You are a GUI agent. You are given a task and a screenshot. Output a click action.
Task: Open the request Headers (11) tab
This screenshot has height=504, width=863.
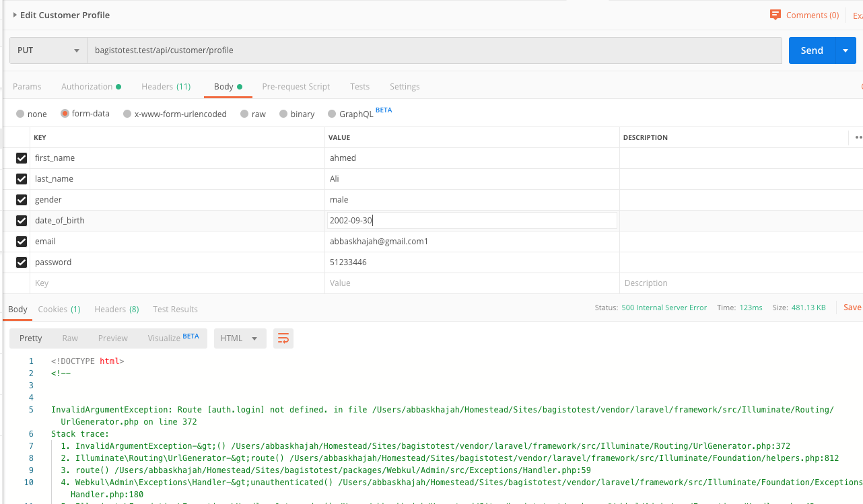pyautogui.click(x=166, y=86)
